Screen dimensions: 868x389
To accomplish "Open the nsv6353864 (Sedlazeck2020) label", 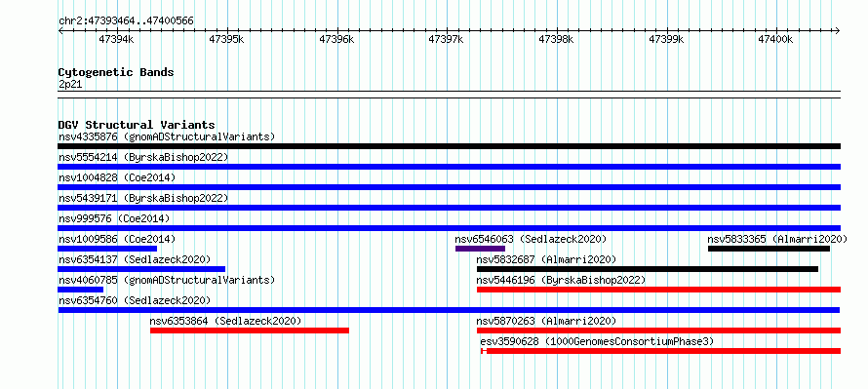I will pyautogui.click(x=225, y=321).
